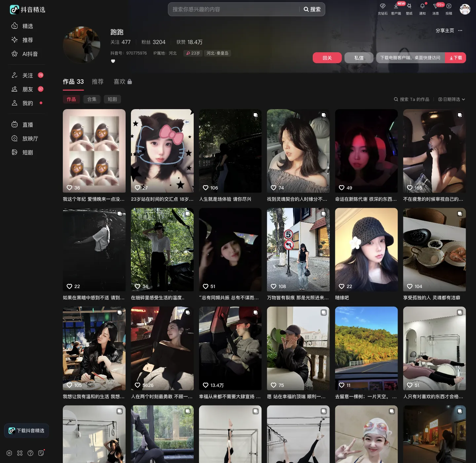
Task: Open the post 人生就是场体验 请你尽兴
Action: coord(230,151)
